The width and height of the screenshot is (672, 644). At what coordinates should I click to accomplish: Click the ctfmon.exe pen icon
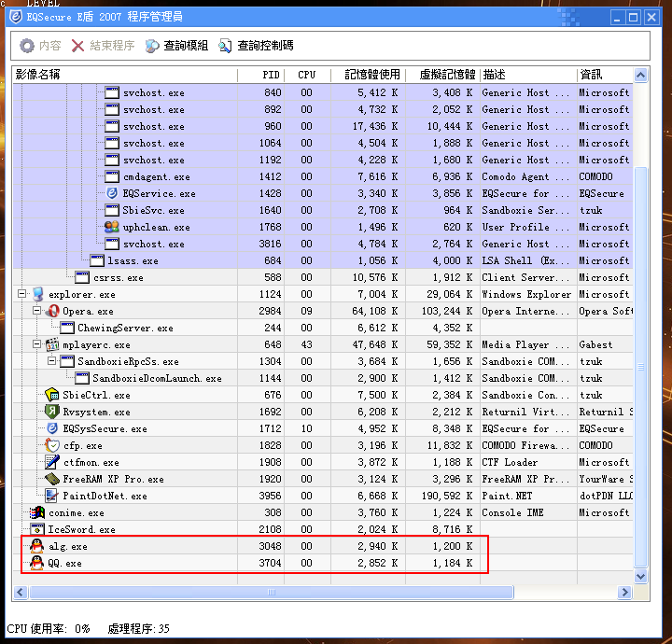pyautogui.click(x=52, y=462)
